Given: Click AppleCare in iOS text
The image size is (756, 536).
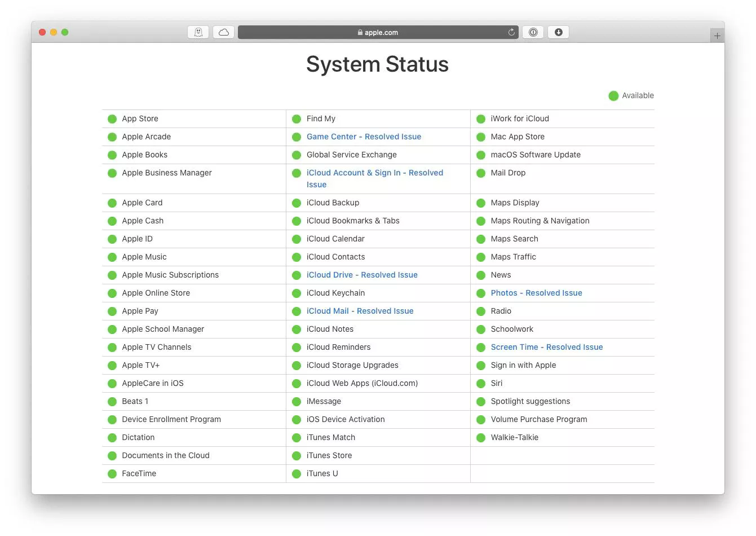Looking at the screenshot, I should [153, 383].
